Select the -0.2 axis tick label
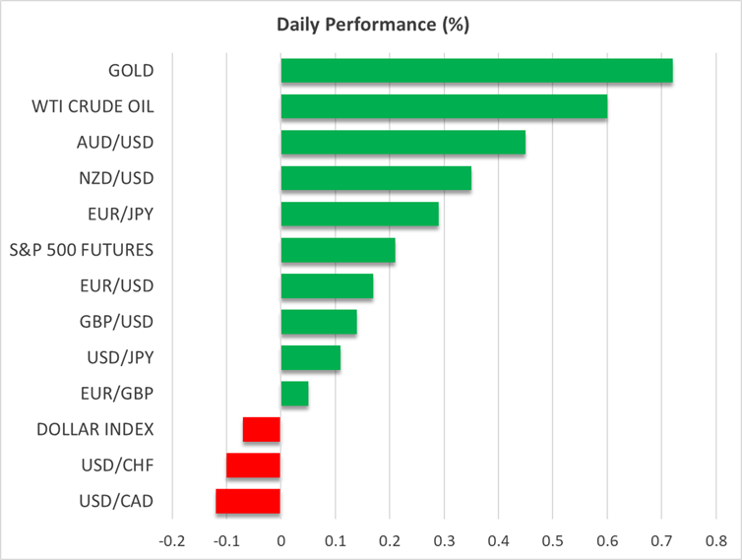This screenshot has width=742, height=560. click(172, 540)
